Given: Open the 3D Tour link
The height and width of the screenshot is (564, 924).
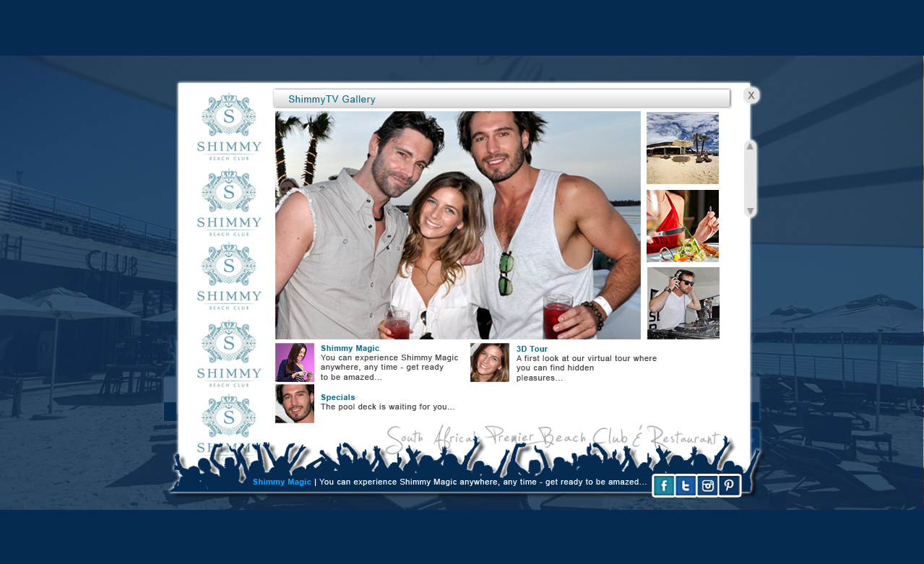Looking at the screenshot, I should 532,349.
